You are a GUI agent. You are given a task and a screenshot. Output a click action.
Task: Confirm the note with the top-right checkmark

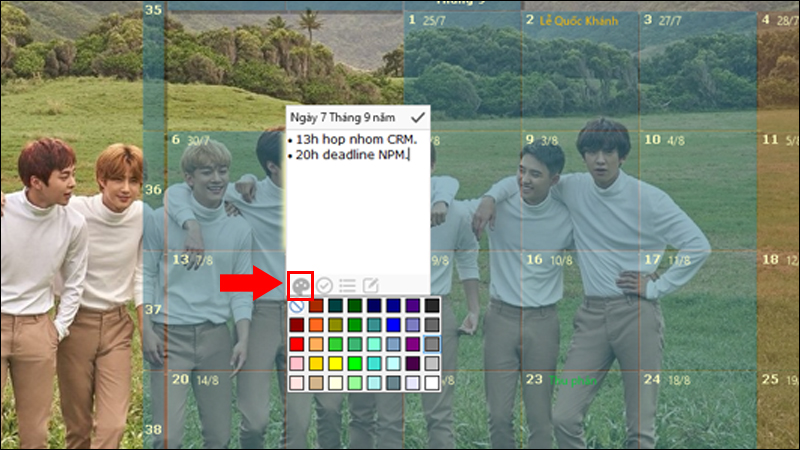(x=416, y=117)
